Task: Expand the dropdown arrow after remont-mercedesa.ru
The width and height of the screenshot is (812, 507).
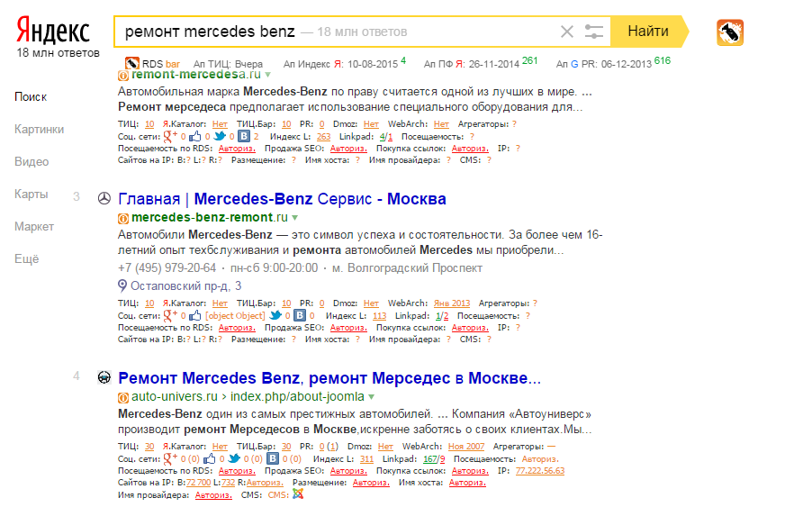Action: pos(267,75)
